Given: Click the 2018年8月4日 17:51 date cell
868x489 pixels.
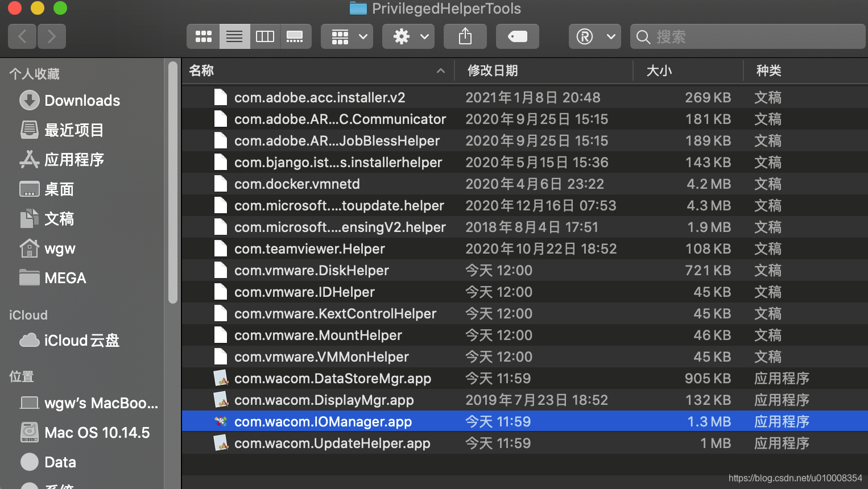Looking at the screenshot, I should click(x=532, y=227).
